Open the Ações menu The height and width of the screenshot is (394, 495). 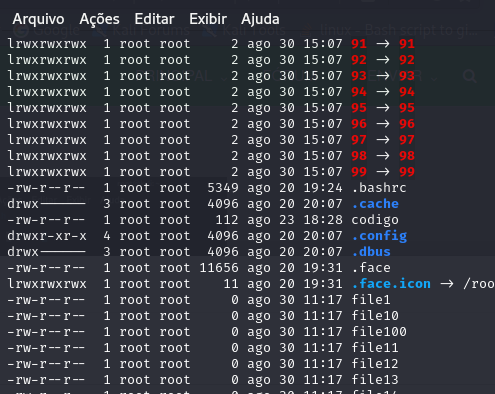pyautogui.click(x=99, y=19)
